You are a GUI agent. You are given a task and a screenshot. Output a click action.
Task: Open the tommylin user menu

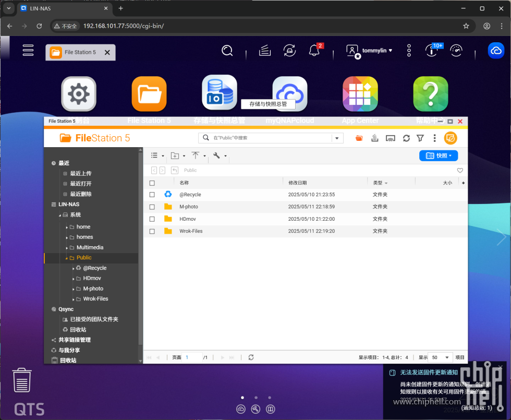[369, 51]
